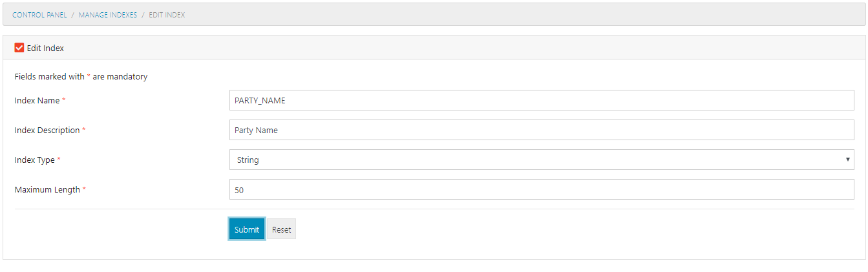Expand Index Type using its dropdown arrow
Screen dimensions: 868x272
click(847, 160)
